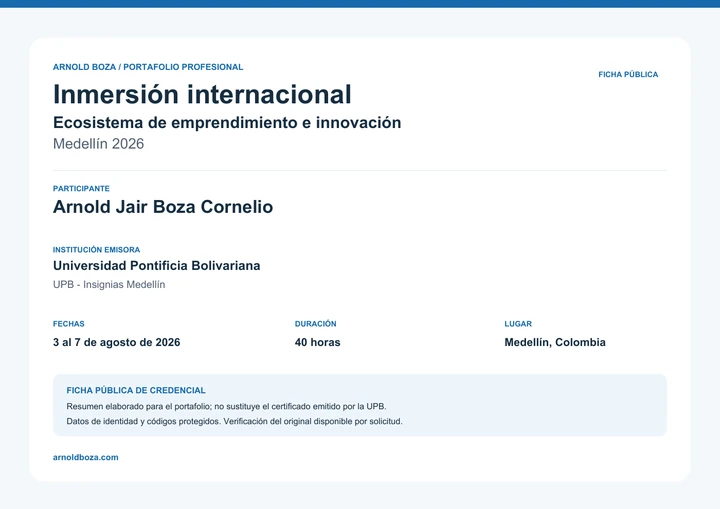The height and width of the screenshot is (509, 720).
Task: Click the 'PARTICIPANTE' label
Action: (81, 188)
